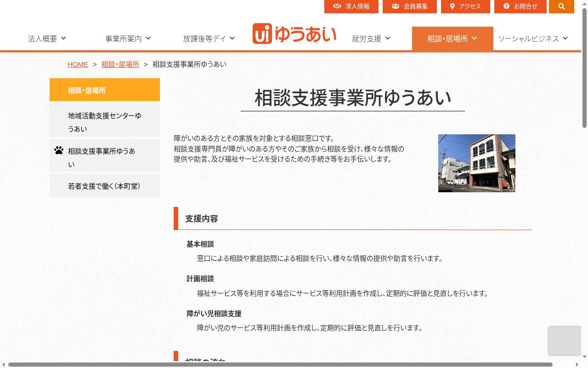588x368 pixels.
Task: Click the 会員募集 button
Action: (x=410, y=6)
